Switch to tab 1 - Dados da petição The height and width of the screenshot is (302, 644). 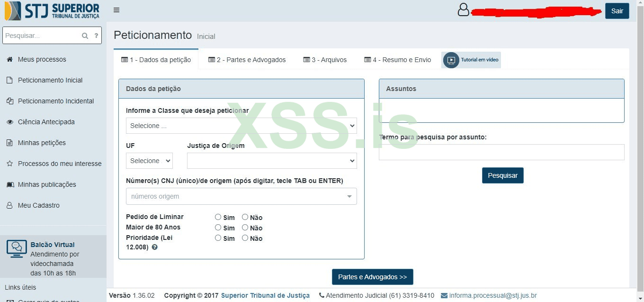tap(156, 60)
